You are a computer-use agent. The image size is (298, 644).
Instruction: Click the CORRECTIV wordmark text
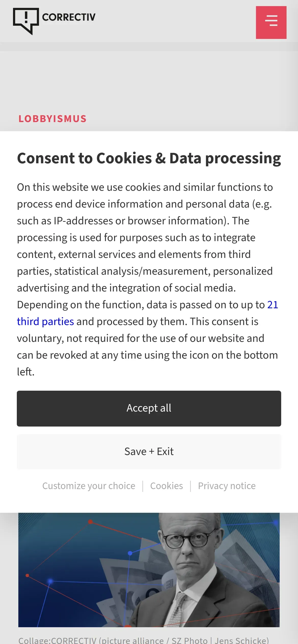69,17
